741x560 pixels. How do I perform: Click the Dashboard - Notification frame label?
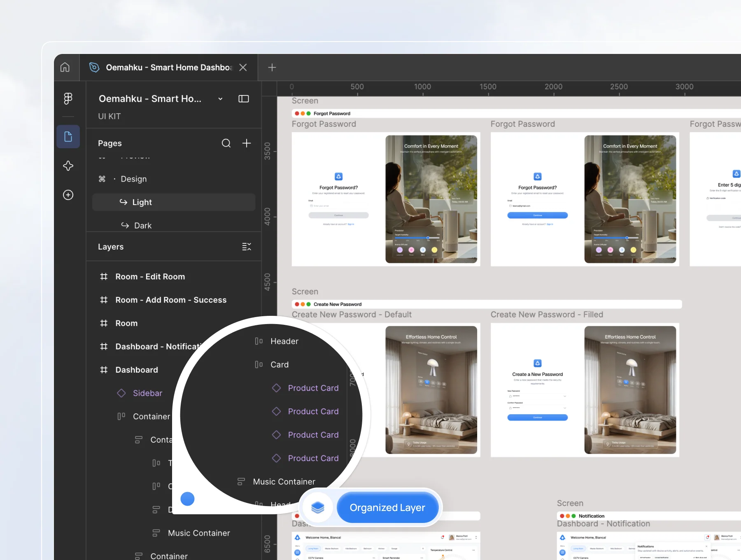(603, 524)
